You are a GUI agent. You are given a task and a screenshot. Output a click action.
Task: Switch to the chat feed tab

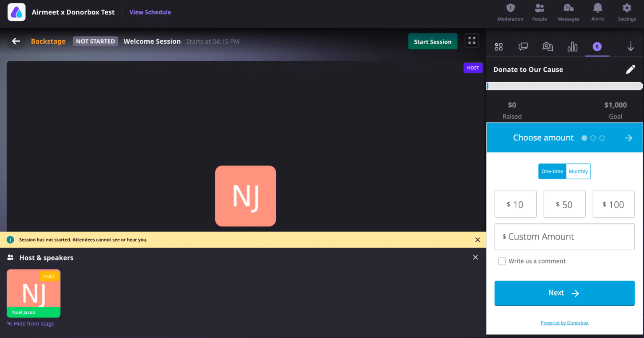click(x=523, y=47)
